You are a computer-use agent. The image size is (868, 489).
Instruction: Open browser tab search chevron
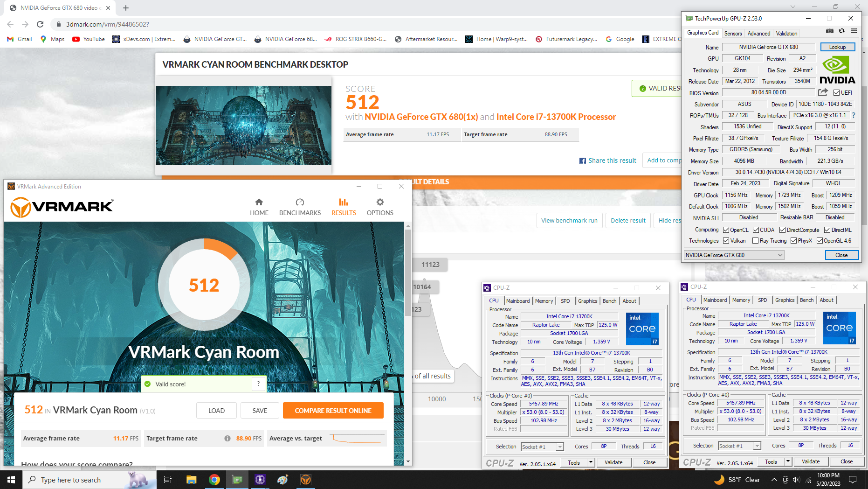[793, 7]
